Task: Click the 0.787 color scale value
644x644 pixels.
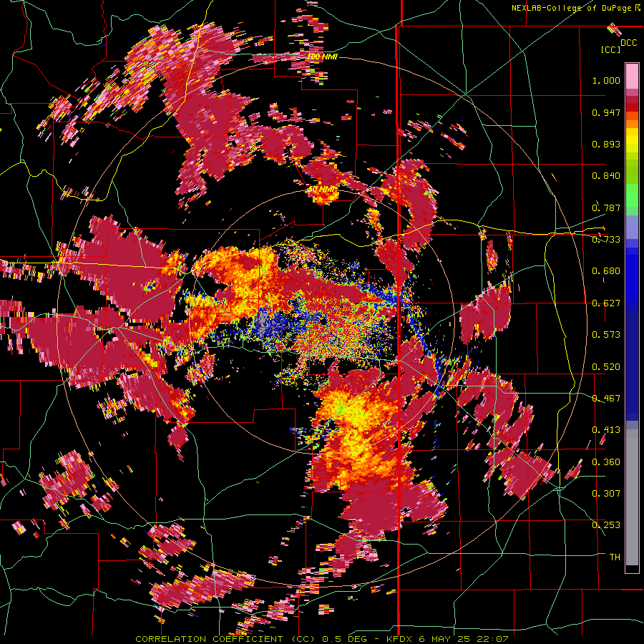Action: [606, 208]
